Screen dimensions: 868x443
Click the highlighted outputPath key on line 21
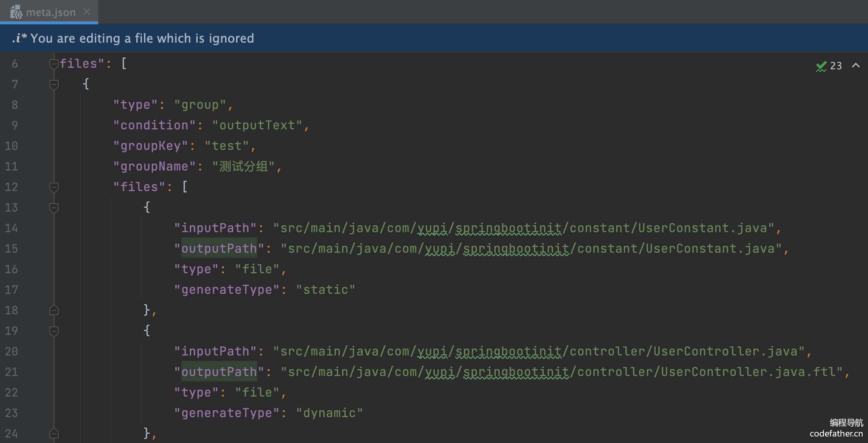point(219,372)
